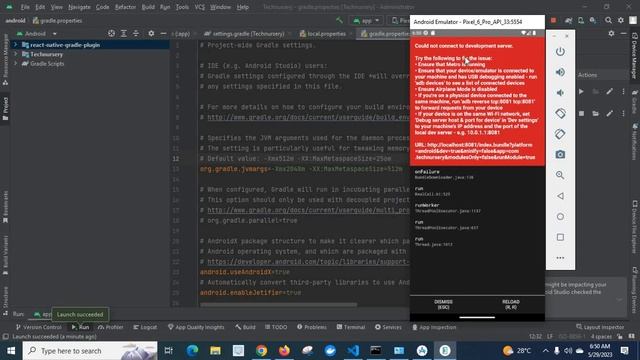
Task: Open the Terminal tool window
Action: click(x=351, y=327)
